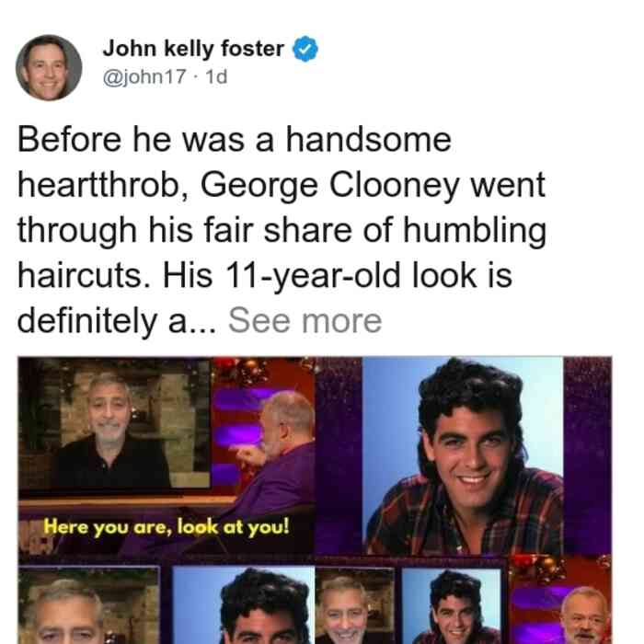Open the post text body
Image resolution: width=644 pixels, height=644 pixels.
point(282,230)
